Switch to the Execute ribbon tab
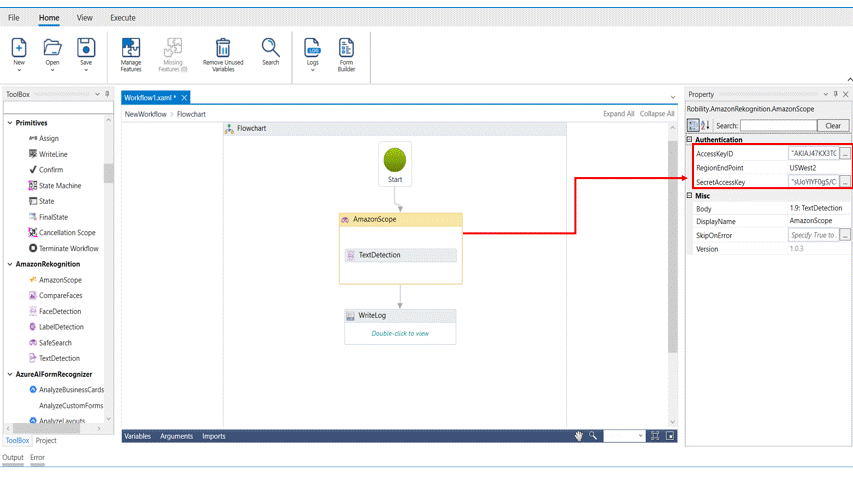Image resolution: width=853 pixels, height=480 pixels. [123, 18]
